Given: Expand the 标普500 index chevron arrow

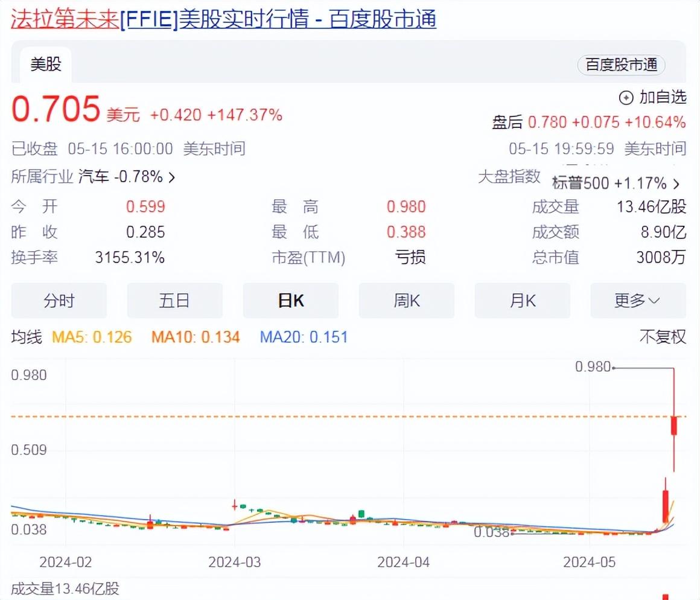Looking at the screenshot, I should click(x=676, y=184).
